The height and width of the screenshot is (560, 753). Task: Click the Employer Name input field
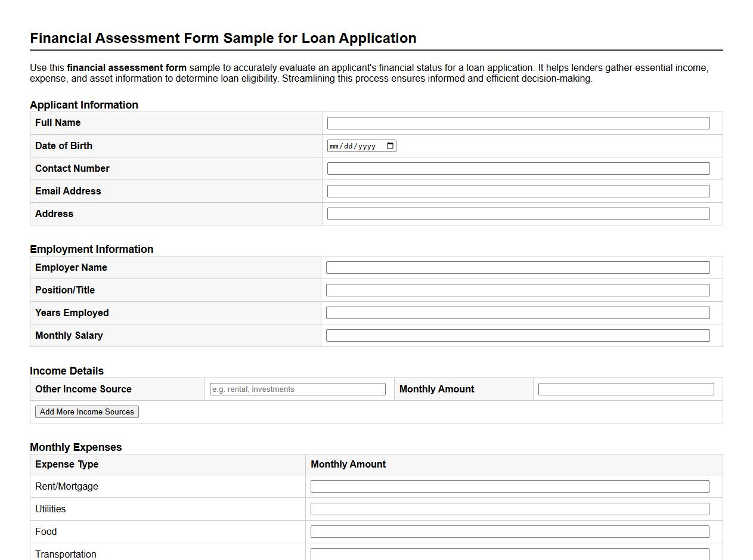point(518,267)
